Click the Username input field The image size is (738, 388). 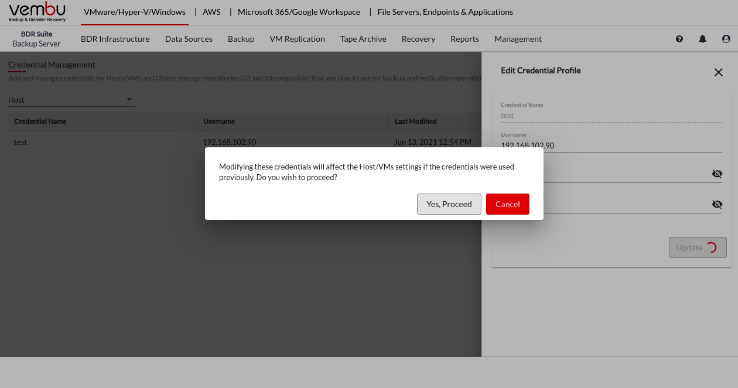click(x=611, y=146)
